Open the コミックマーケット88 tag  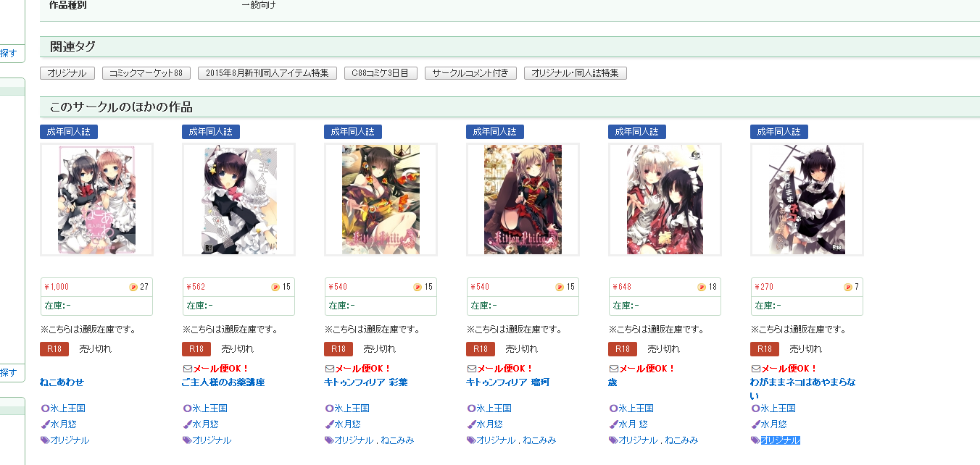(146, 73)
